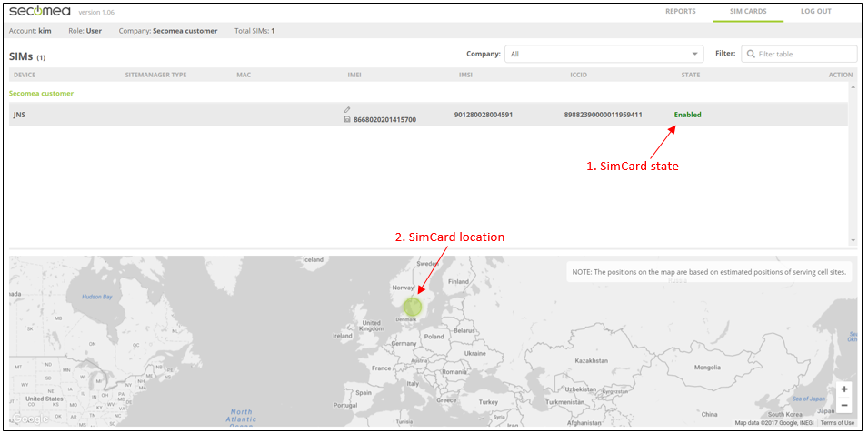The width and height of the screenshot is (868, 434).
Task: Click the Role: User label
Action: click(85, 31)
